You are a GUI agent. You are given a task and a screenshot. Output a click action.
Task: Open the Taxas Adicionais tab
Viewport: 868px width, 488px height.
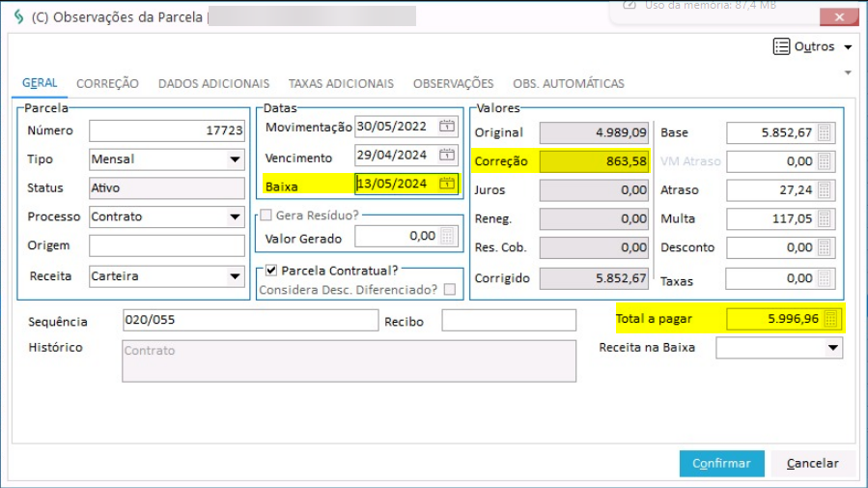click(341, 84)
